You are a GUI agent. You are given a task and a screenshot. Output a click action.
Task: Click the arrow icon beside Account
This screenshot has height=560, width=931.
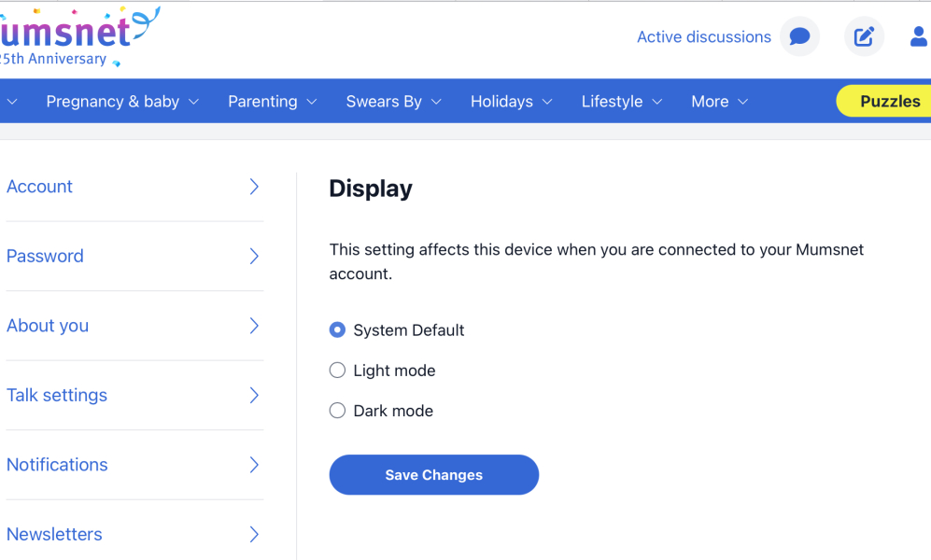(x=254, y=187)
